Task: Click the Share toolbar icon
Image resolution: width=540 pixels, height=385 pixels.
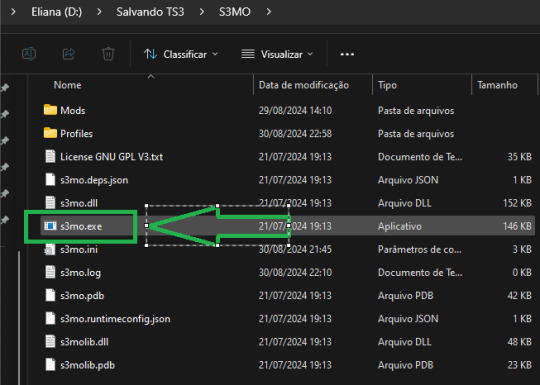Action: pyautogui.click(x=69, y=54)
